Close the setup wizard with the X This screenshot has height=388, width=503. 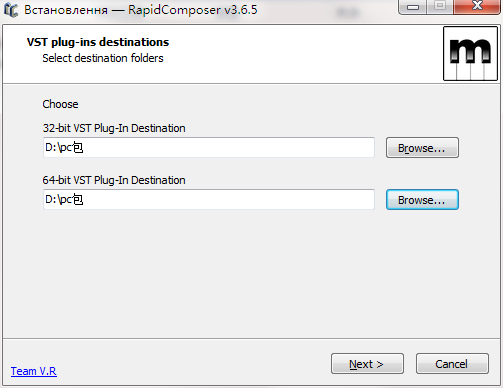(x=477, y=6)
